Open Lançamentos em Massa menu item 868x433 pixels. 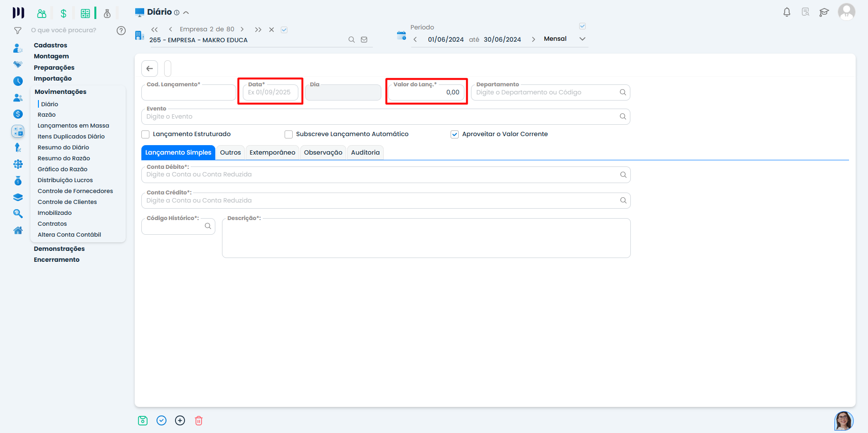(x=73, y=126)
